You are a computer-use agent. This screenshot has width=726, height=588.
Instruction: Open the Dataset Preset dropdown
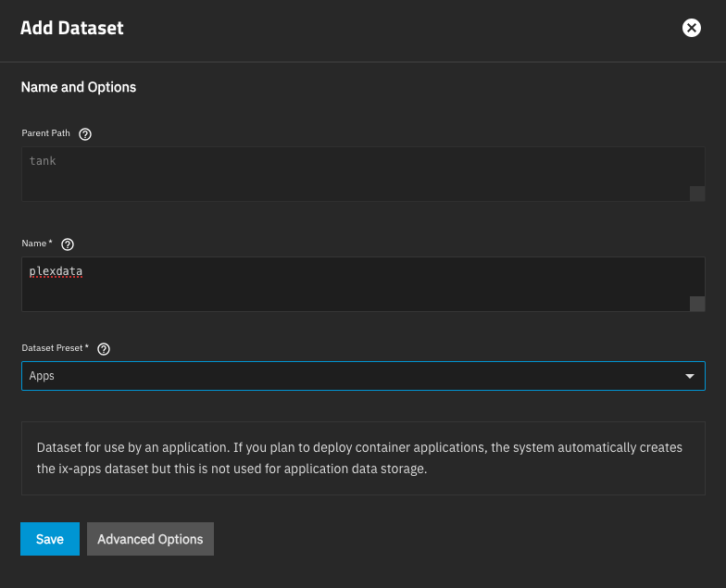coord(363,376)
